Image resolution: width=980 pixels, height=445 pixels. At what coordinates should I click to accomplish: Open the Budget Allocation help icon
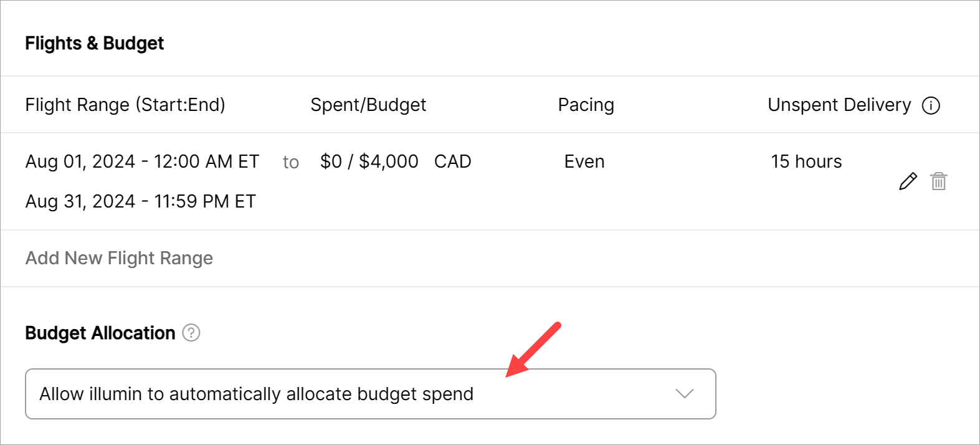(x=191, y=333)
